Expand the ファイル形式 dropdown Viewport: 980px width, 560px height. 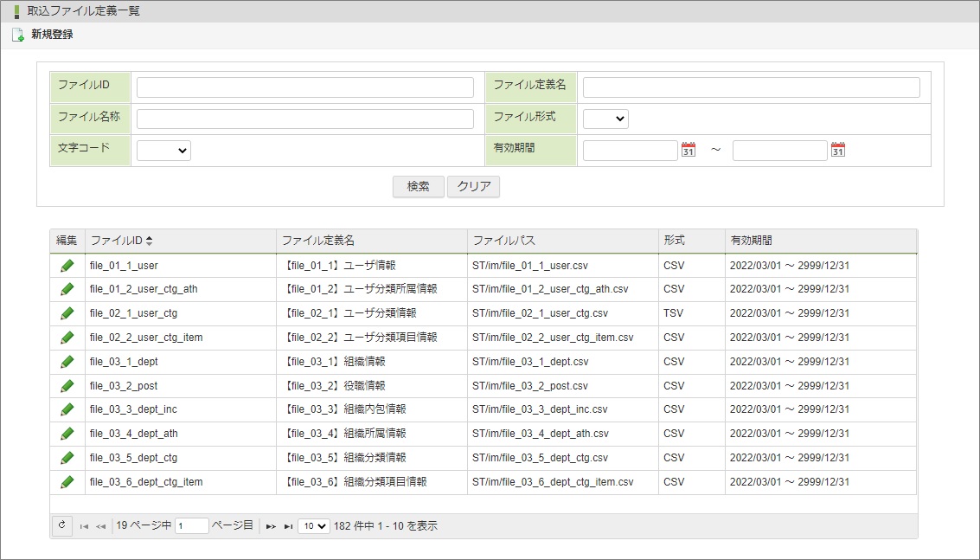pyautogui.click(x=605, y=119)
